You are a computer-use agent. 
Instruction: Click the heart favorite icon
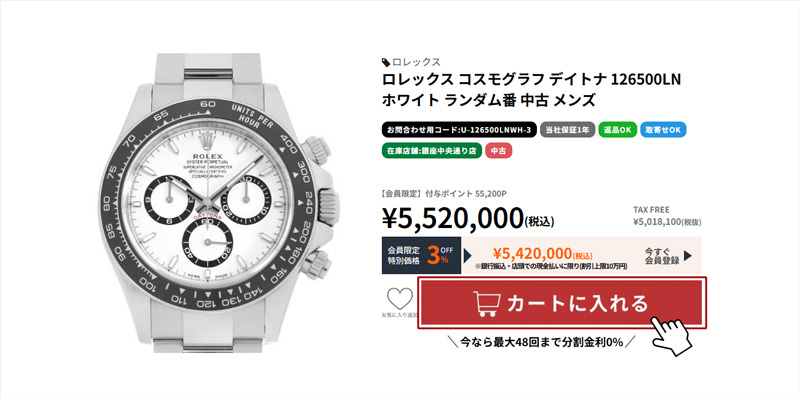click(399, 299)
